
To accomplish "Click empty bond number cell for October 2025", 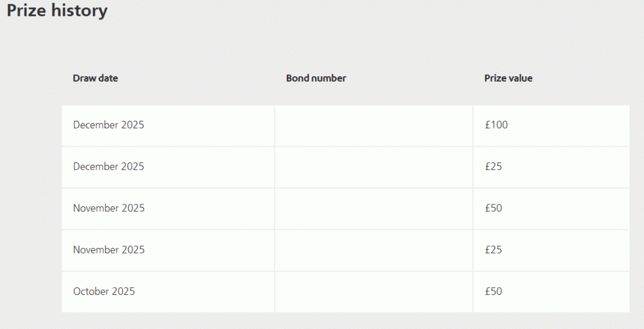I will coord(374,291).
